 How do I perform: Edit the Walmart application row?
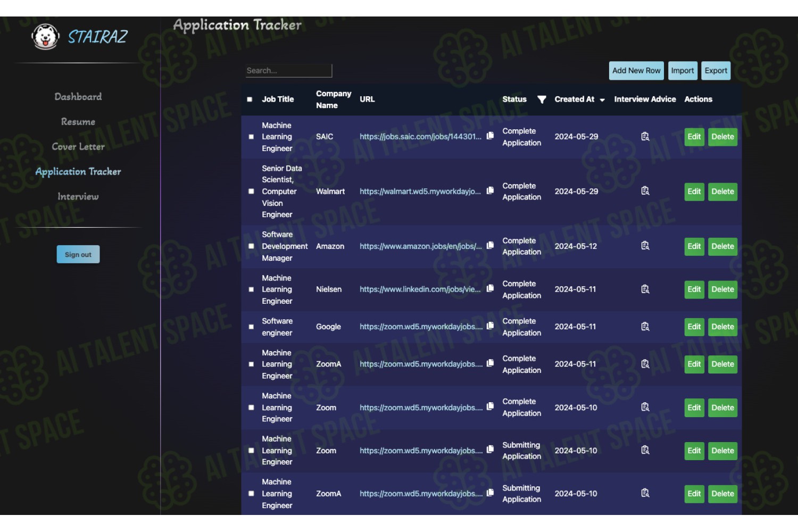(x=694, y=192)
